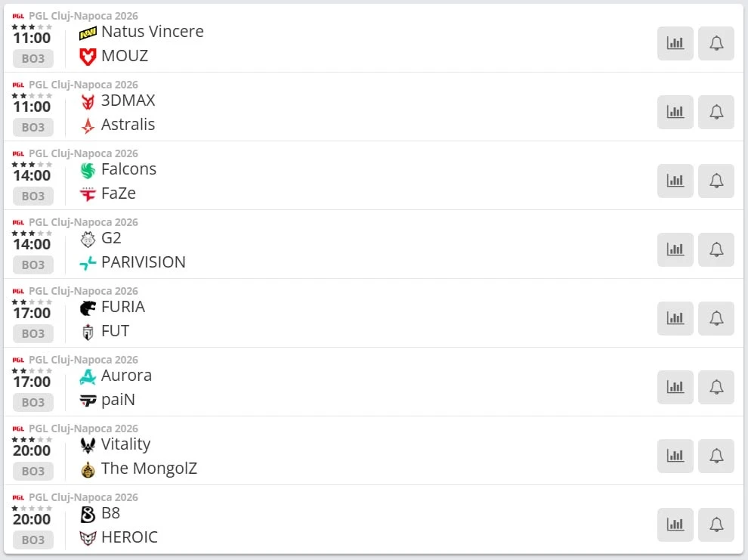The image size is (748, 560).
Task: Show stats chart for Aurora vs paiN
Action: click(675, 388)
